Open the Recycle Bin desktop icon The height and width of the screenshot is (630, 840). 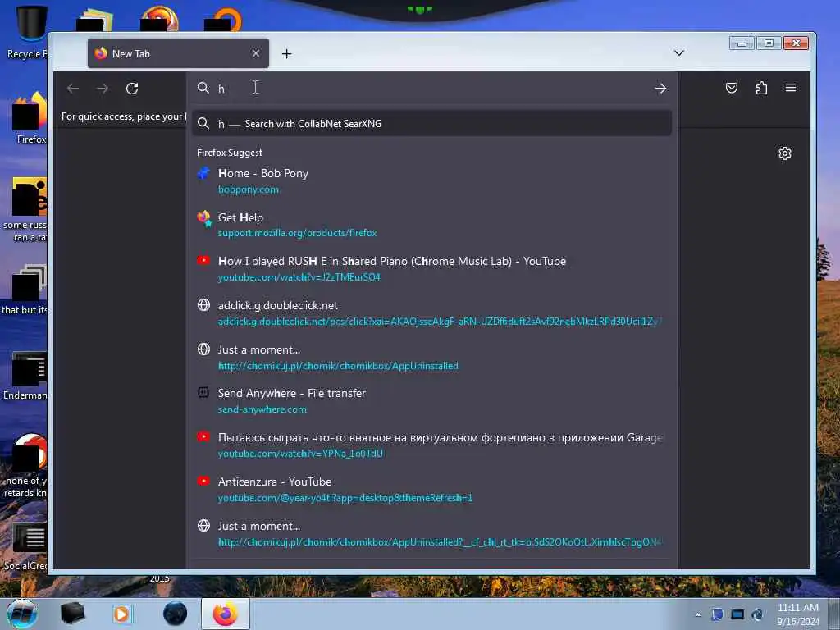[x=30, y=32]
